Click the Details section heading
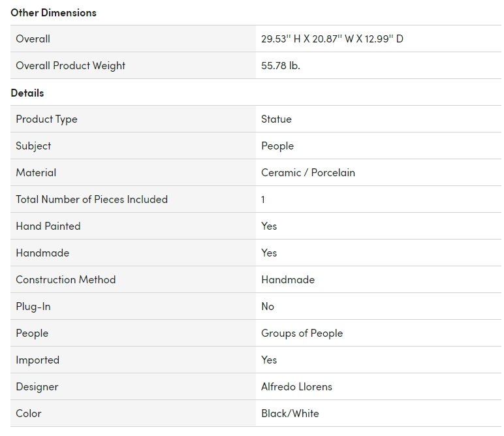Viewport: 504px width, 436px height. click(27, 93)
